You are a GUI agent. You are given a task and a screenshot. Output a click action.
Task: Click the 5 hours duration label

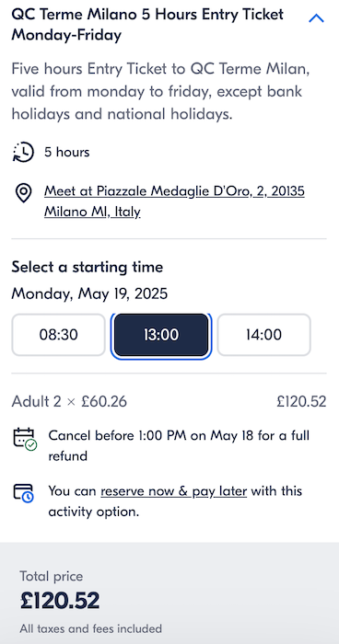coord(66,153)
